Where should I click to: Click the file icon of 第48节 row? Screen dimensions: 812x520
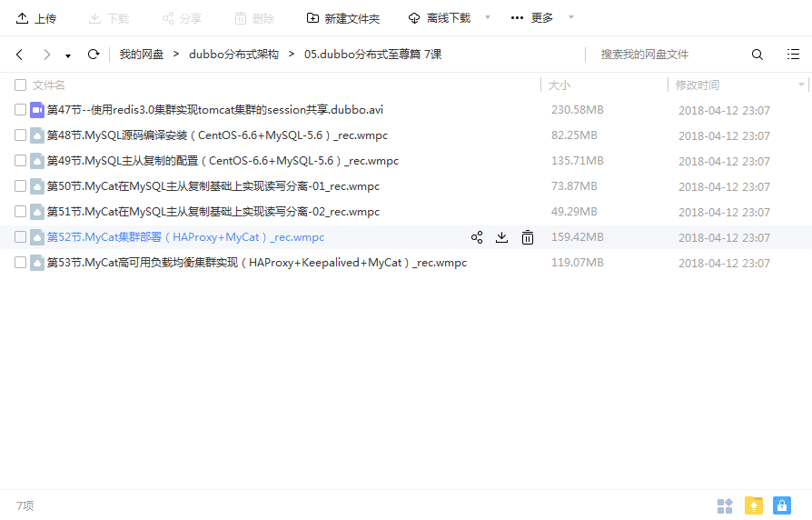(36, 135)
